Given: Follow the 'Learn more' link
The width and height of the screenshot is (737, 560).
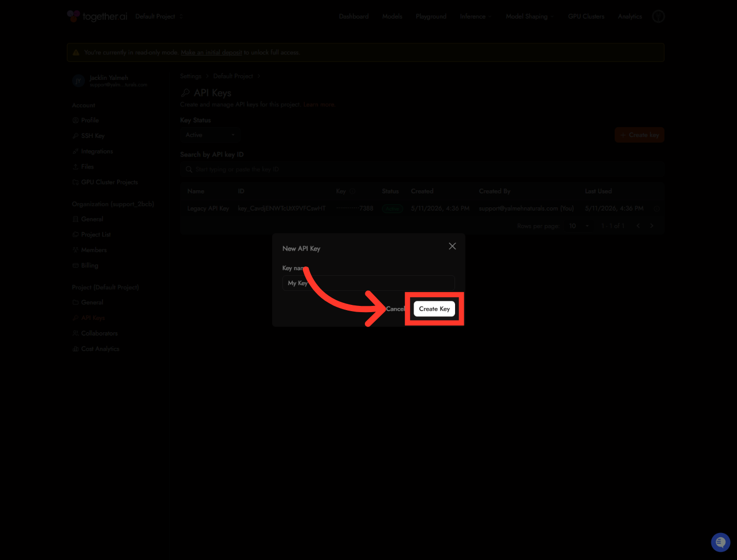Looking at the screenshot, I should (319, 105).
